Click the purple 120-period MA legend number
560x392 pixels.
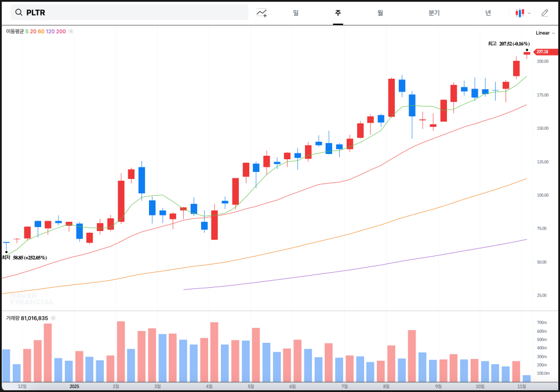(50, 31)
